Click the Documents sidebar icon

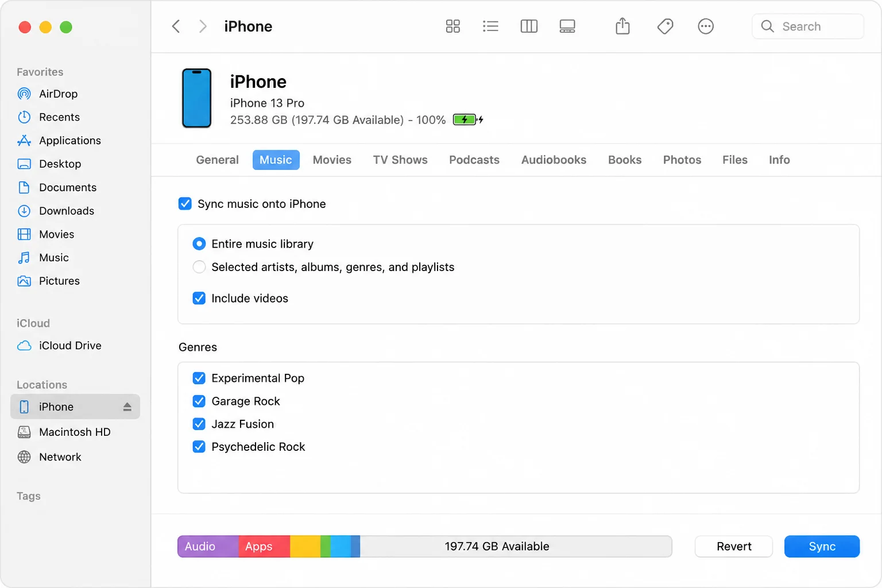24,188
